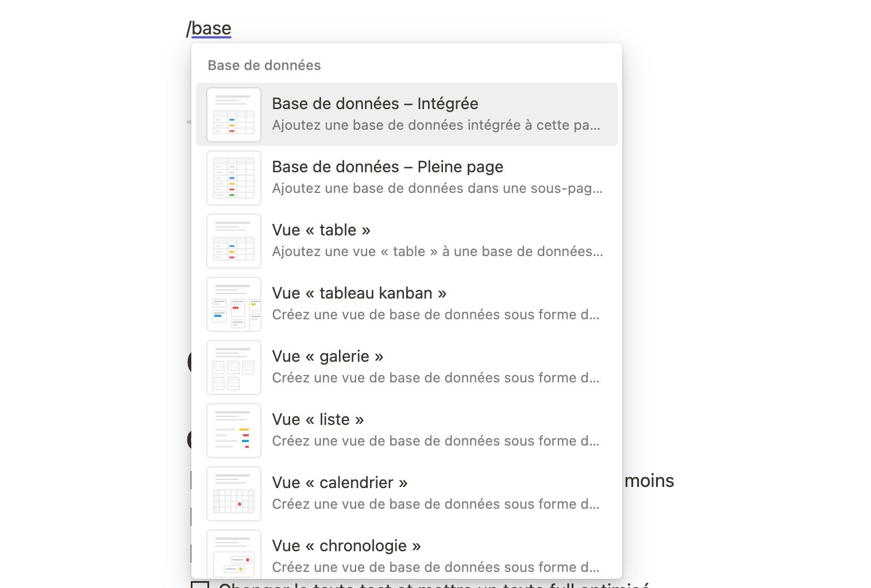Insert a full-page database via its menu entry
This screenshot has width=871, height=588.
coord(406,177)
